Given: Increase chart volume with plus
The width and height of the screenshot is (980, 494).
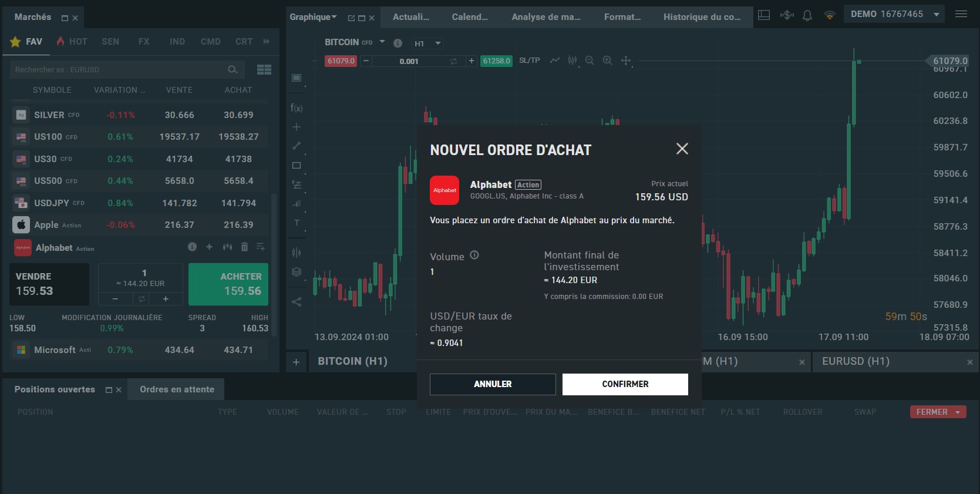Looking at the screenshot, I should click(471, 61).
